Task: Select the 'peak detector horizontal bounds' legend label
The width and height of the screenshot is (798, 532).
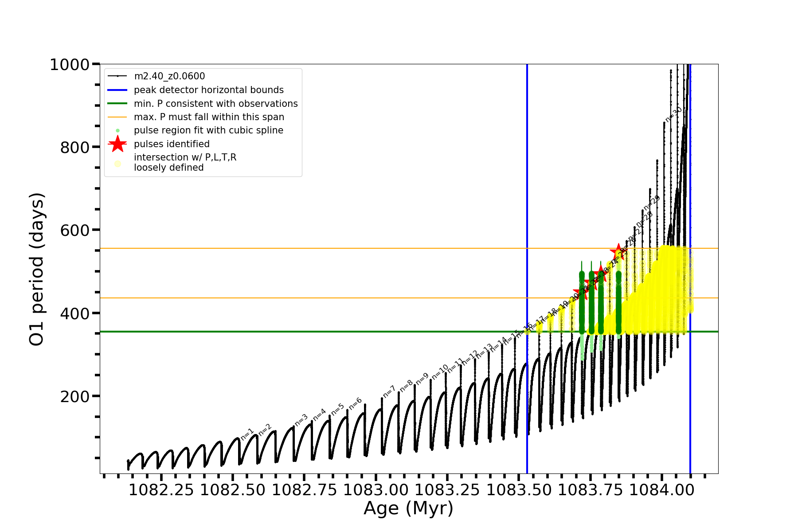Action: 208,90
